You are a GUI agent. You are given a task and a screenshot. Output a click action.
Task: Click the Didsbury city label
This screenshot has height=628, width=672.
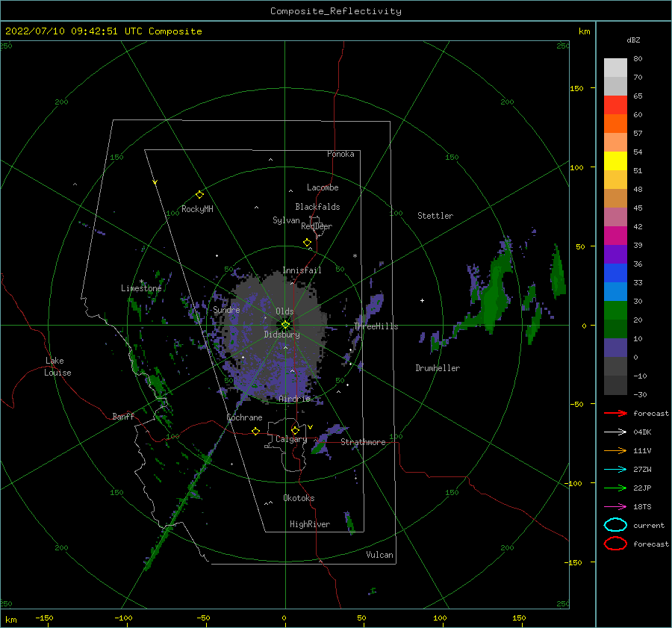click(282, 335)
